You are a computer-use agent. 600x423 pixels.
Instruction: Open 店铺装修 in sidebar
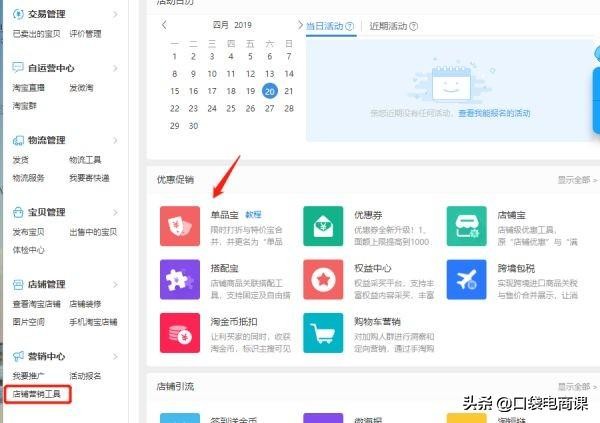85,304
